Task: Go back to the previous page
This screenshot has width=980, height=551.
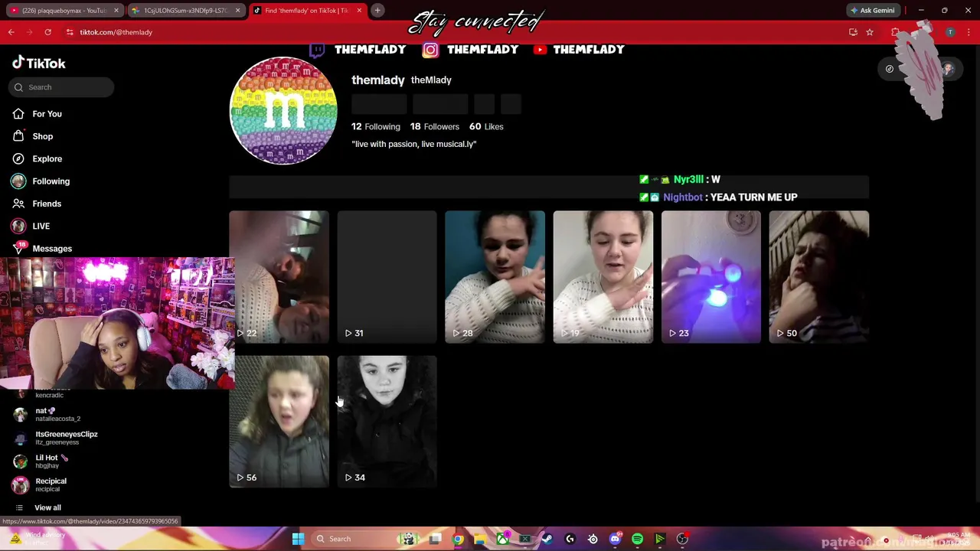Action: tap(11, 32)
